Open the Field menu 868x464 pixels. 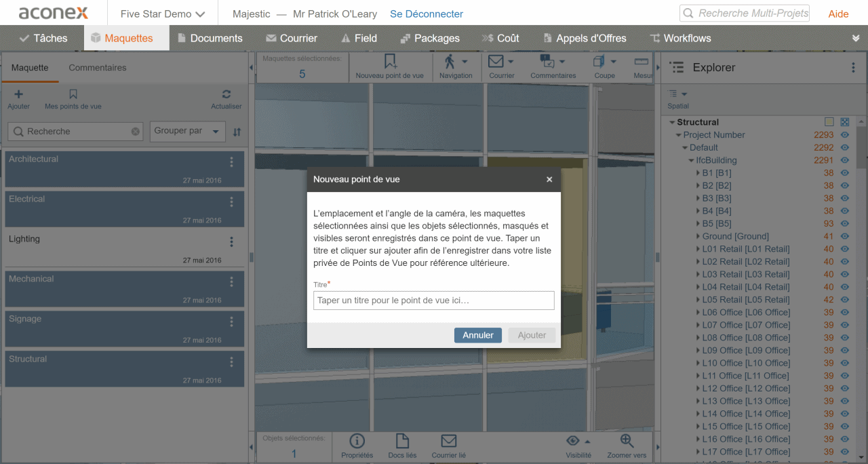(359, 38)
